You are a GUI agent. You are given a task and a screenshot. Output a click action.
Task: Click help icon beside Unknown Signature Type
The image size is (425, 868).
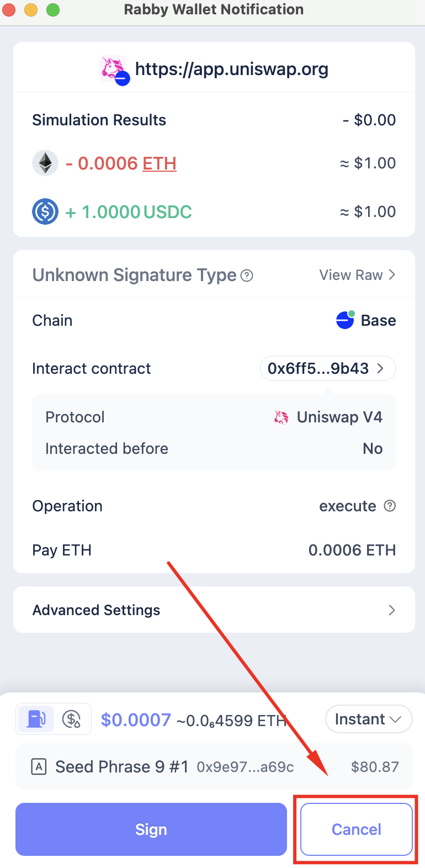pyautogui.click(x=247, y=276)
